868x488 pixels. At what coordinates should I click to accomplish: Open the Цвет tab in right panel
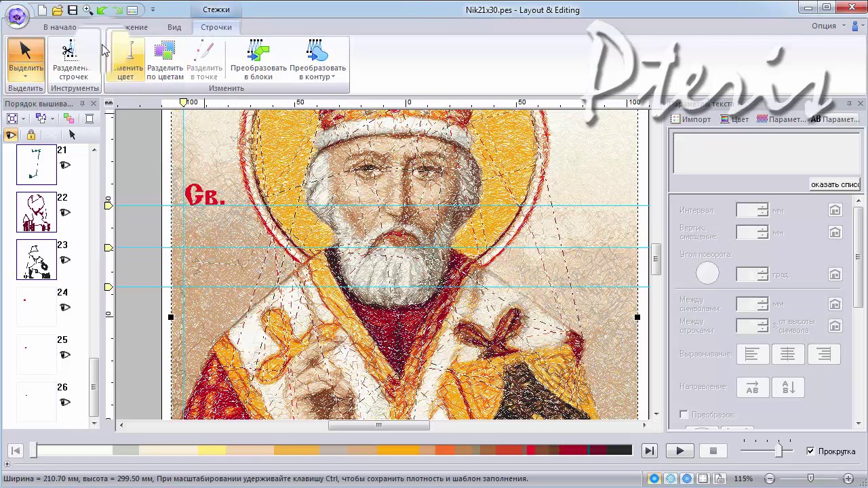734,119
